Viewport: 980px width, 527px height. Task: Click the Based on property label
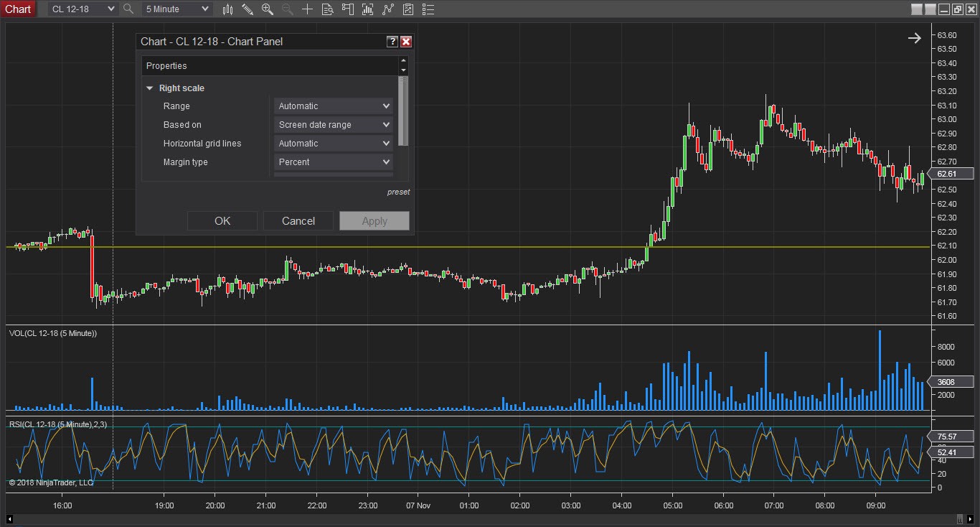182,125
